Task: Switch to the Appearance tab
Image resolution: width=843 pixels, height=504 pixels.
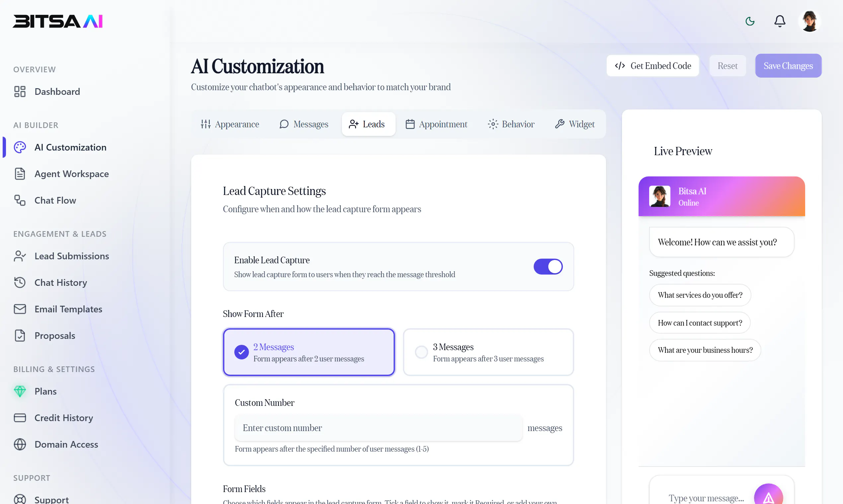Action: [x=230, y=124]
